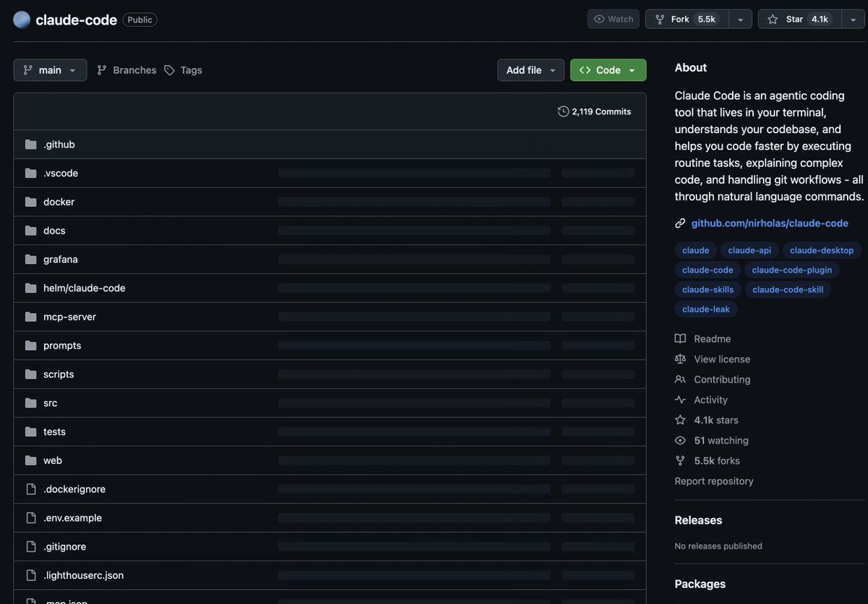Image resolution: width=868 pixels, height=604 pixels.
Task: Open the web folder
Action: (x=53, y=460)
